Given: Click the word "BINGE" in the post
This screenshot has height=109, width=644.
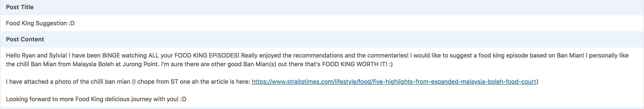Looking at the screenshot, I should coord(111,55).
